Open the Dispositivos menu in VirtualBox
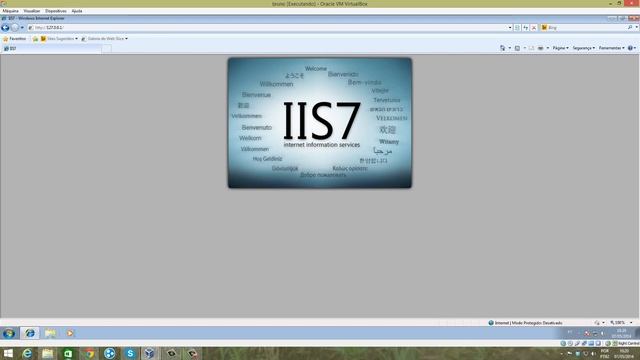The width and height of the screenshot is (640, 360). [x=56, y=11]
